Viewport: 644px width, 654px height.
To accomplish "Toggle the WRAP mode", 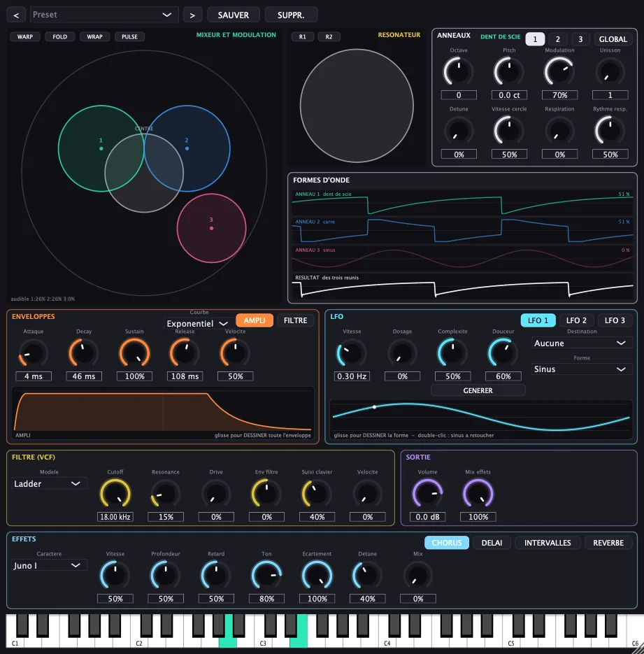I will pyautogui.click(x=94, y=36).
